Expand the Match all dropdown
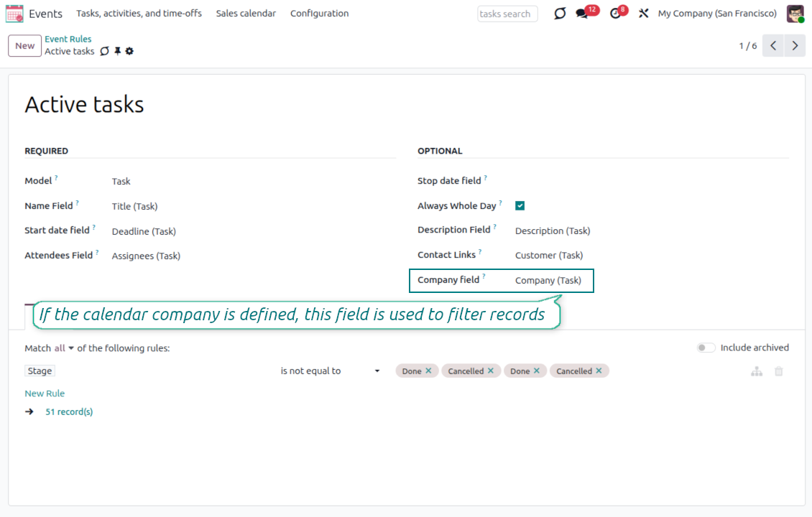Viewport: 812px width, 517px height. tap(64, 348)
